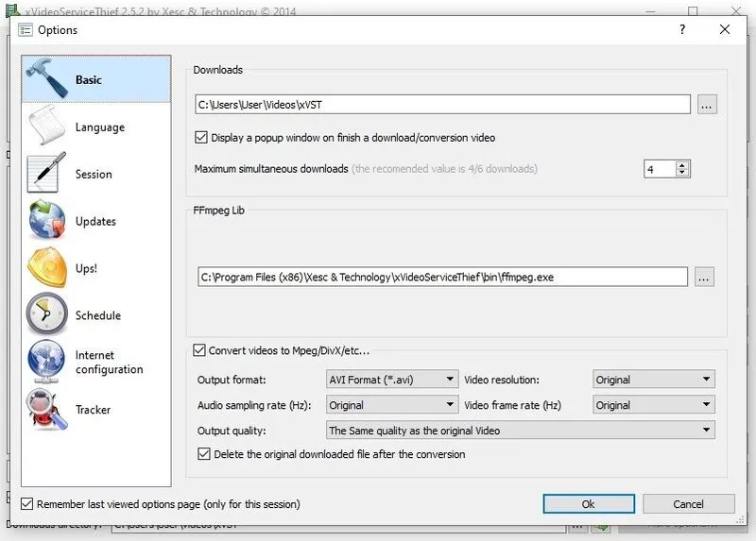Browse for downloads directory
The height and width of the screenshot is (541, 756).
707,105
